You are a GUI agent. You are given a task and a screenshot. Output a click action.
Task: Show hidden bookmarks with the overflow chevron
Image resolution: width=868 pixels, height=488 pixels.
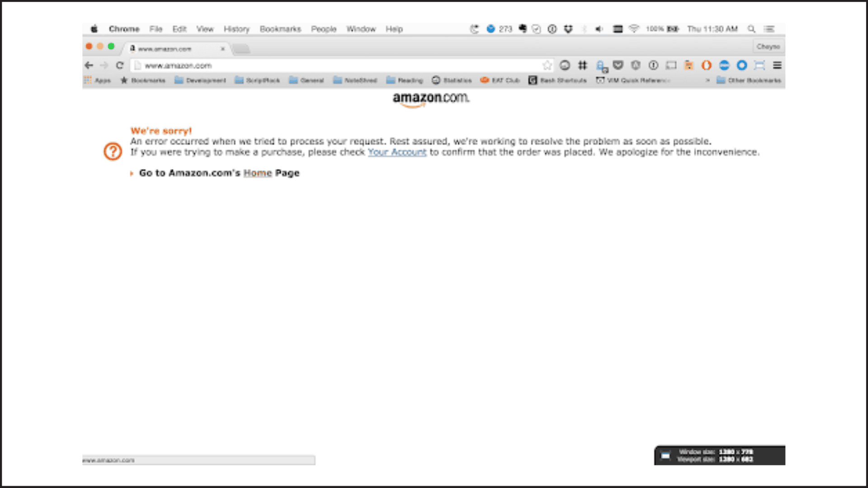pos(708,80)
